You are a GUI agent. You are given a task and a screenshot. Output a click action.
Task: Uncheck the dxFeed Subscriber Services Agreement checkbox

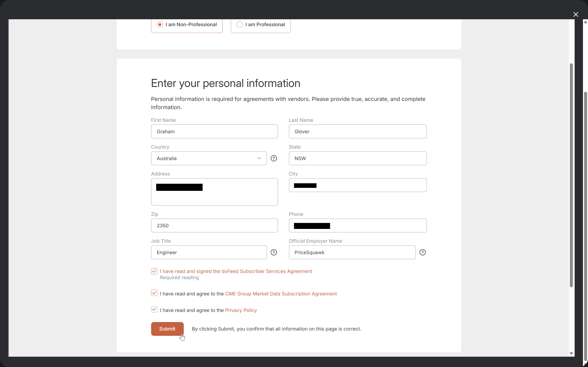(154, 271)
